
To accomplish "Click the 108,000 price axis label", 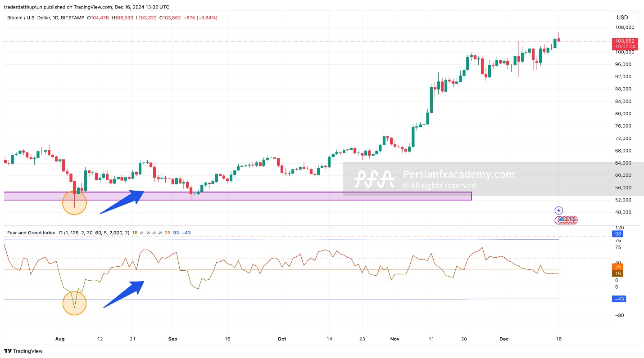I will [x=625, y=27].
